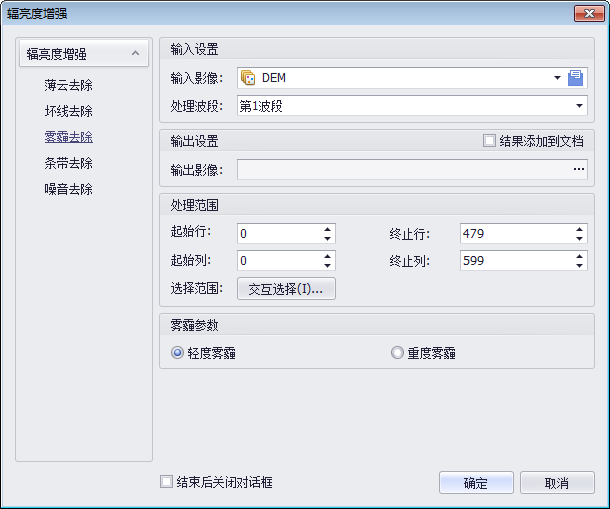Increase the start row value with up arrow

click(327, 229)
